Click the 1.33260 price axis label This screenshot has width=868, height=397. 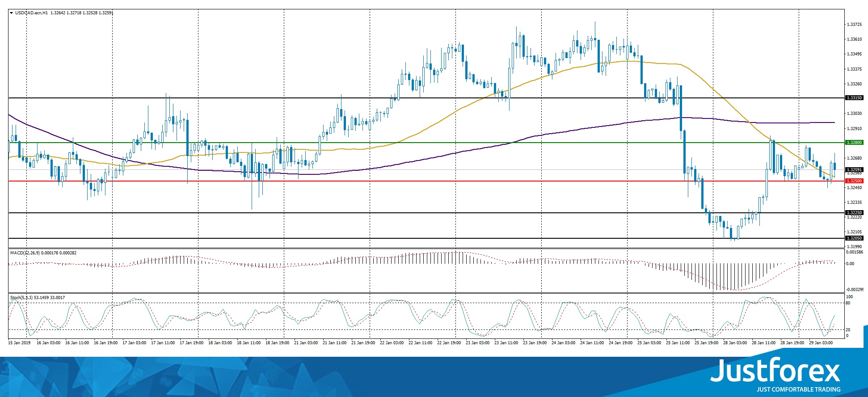pos(855,84)
